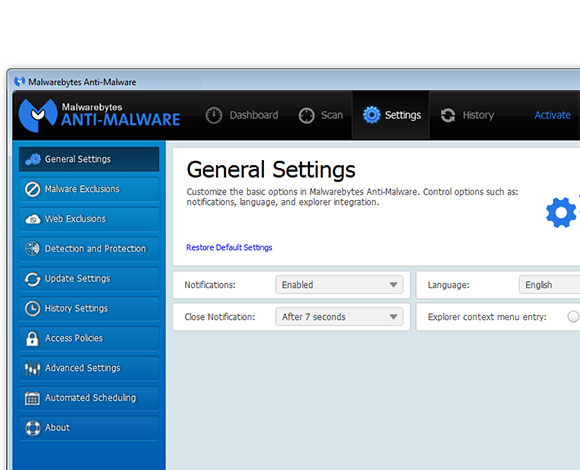Open the Notifications dropdown

point(339,285)
